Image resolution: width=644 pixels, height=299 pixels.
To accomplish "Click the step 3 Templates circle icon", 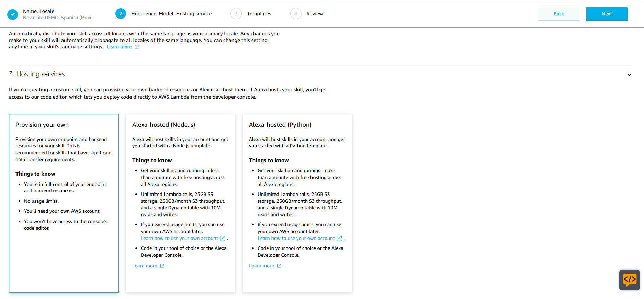I will pyautogui.click(x=236, y=14).
